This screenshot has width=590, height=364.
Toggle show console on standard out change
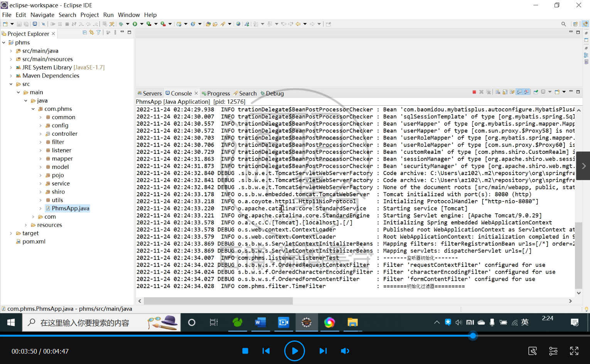(520, 92)
